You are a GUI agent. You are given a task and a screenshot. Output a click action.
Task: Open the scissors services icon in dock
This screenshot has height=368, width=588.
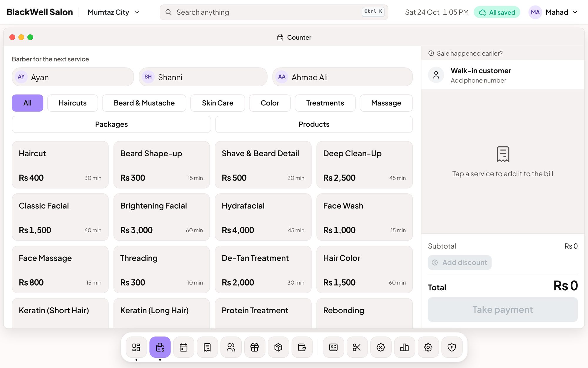[357, 347]
